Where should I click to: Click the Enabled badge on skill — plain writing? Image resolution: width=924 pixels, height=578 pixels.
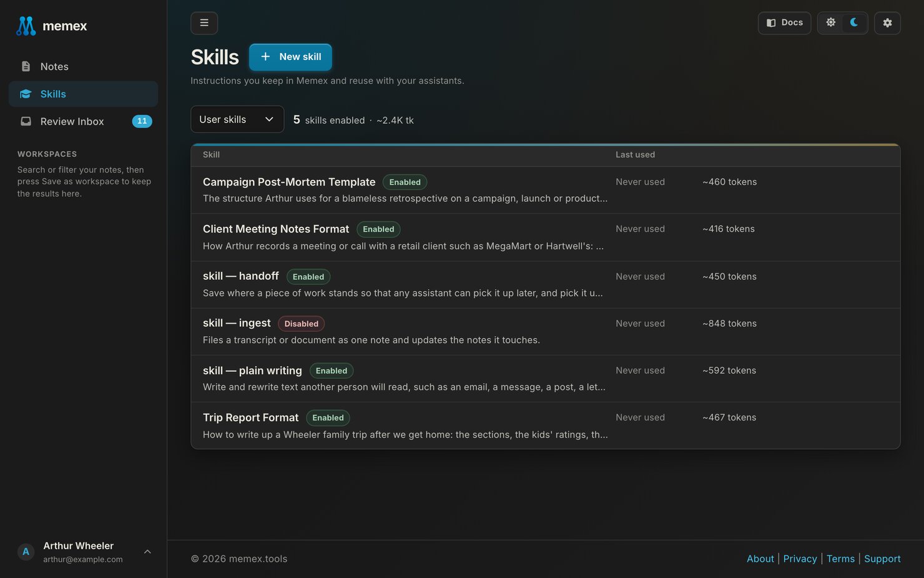(x=332, y=371)
